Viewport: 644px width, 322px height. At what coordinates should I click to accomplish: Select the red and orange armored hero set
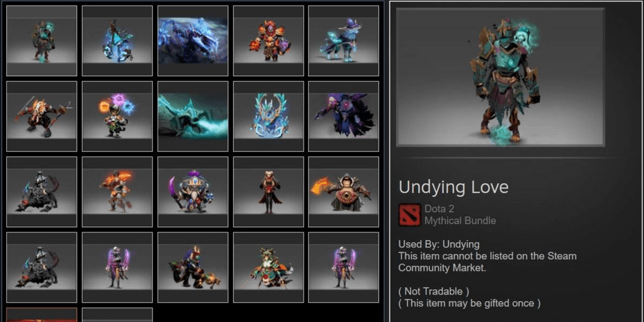point(268,40)
